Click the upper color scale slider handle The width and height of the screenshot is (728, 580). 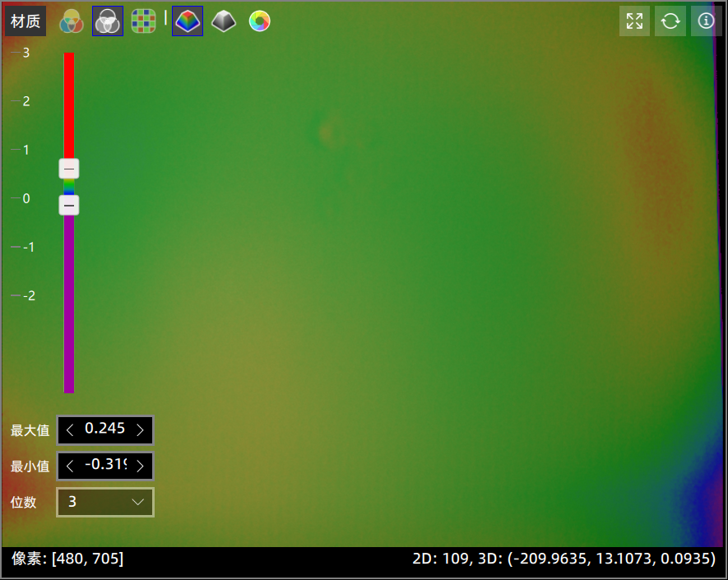tap(69, 169)
